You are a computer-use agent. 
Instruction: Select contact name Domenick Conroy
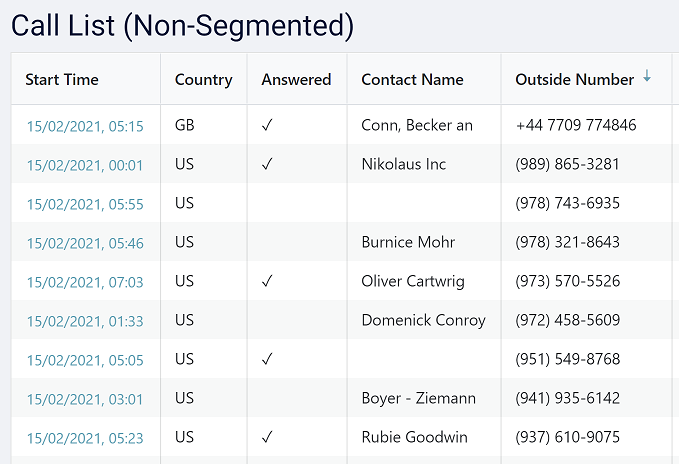[x=423, y=320]
